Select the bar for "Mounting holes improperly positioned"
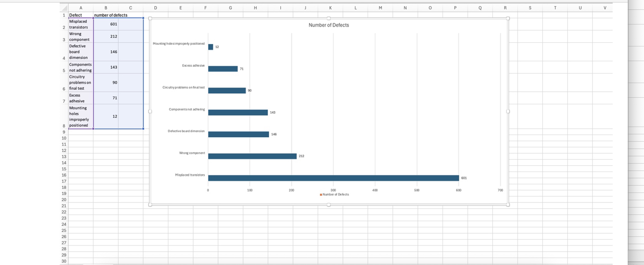The height and width of the screenshot is (265, 644). click(x=210, y=47)
